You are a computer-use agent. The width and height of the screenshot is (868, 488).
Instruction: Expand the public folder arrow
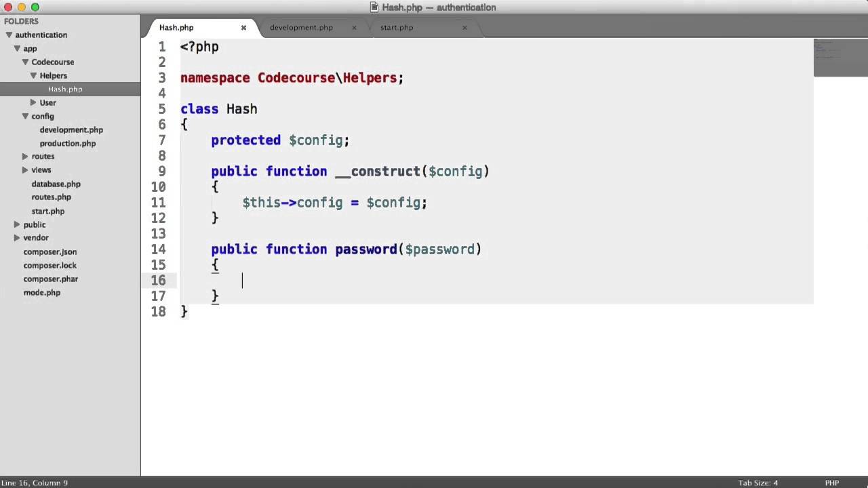[x=17, y=224]
